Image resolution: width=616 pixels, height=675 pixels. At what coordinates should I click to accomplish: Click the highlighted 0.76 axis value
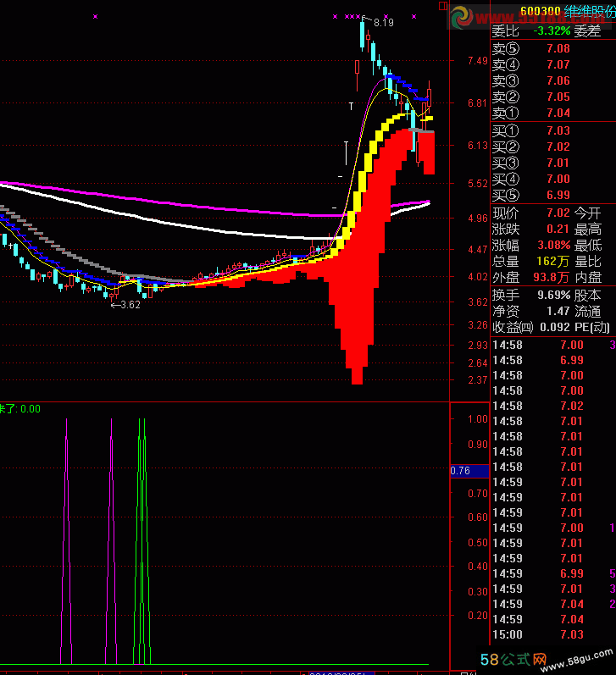tap(469, 471)
